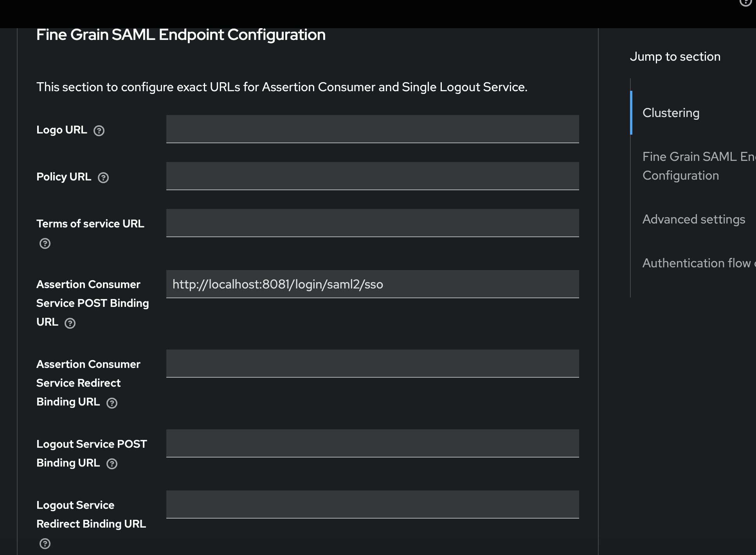The height and width of the screenshot is (555, 756).
Task: Jump to Clustering section
Action: (x=671, y=113)
